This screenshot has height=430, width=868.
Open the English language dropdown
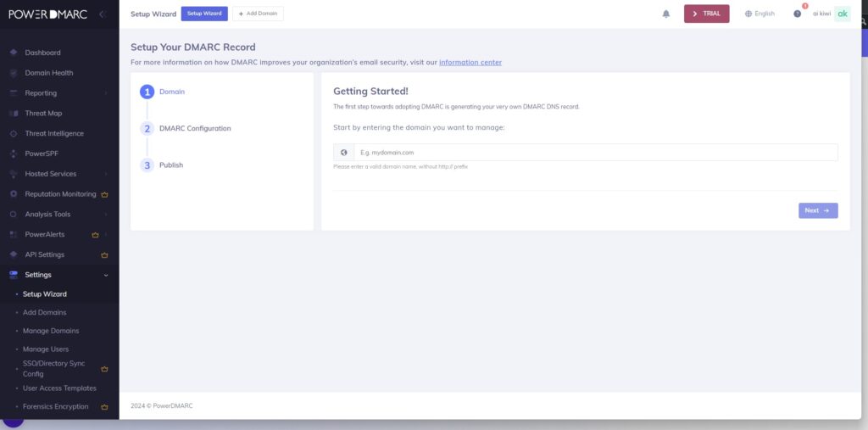coord(760,14)
